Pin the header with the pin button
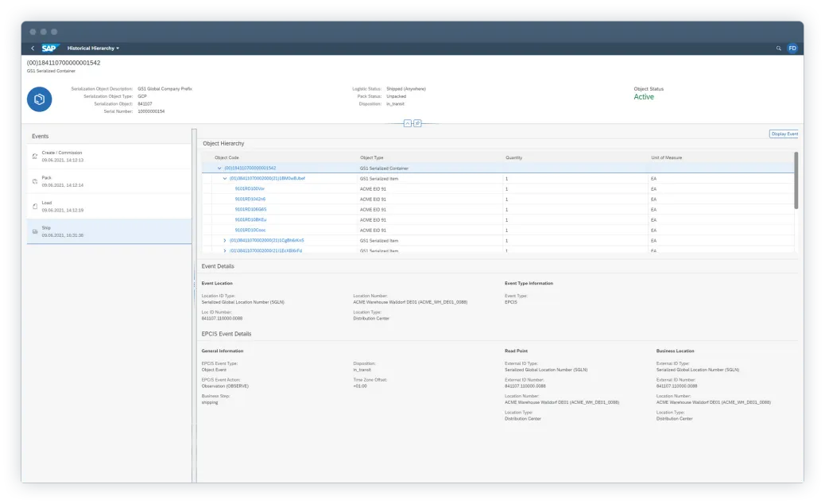 pyautogui.click(x=418, y=123)
